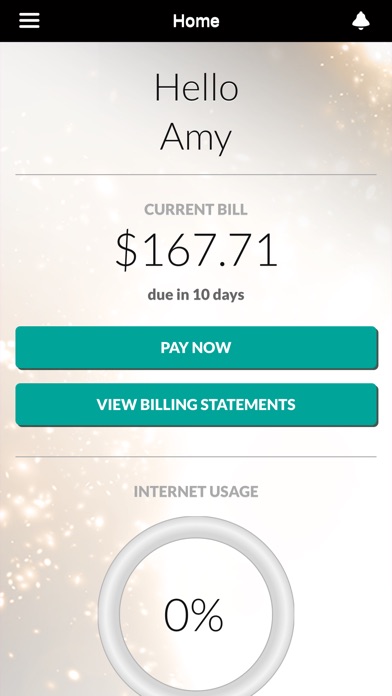This screenshot has width=392, height=696.
Task: Tap the name Amy
Action: (196, 138)
